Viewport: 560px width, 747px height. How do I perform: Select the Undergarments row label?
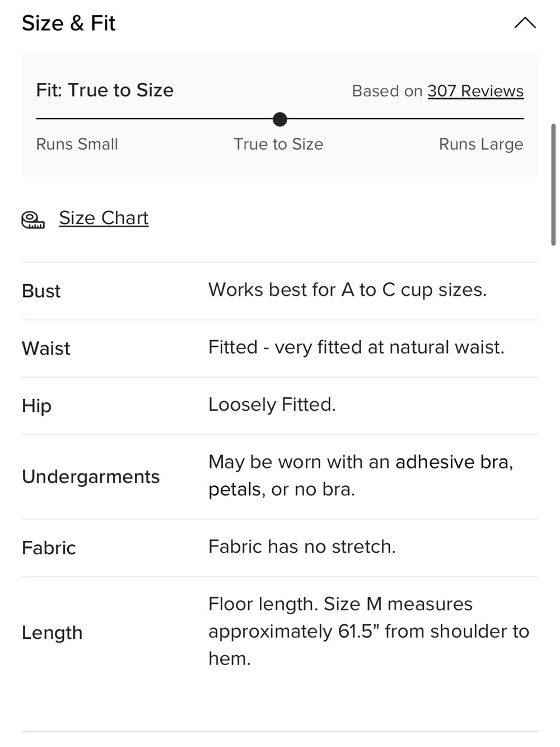[91, 476]
